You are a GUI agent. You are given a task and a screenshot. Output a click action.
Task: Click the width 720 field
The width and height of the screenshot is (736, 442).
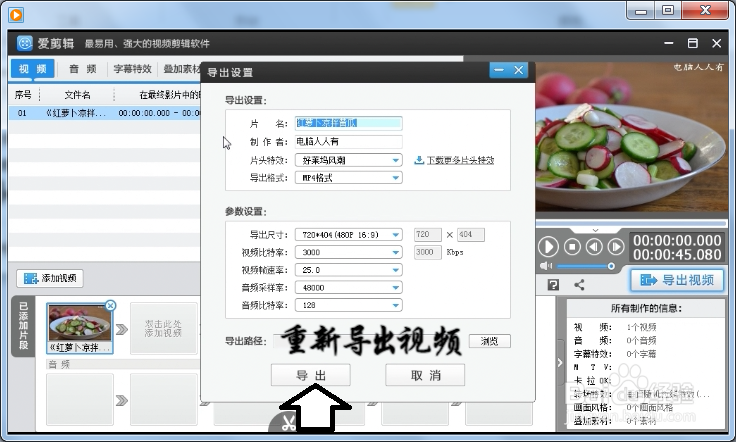point(427,235)
